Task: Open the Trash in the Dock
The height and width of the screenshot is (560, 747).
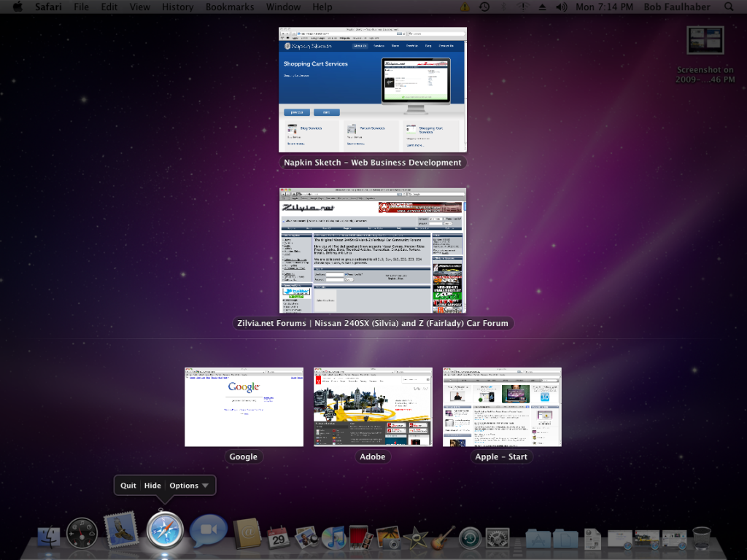Action: click(702, 538)
